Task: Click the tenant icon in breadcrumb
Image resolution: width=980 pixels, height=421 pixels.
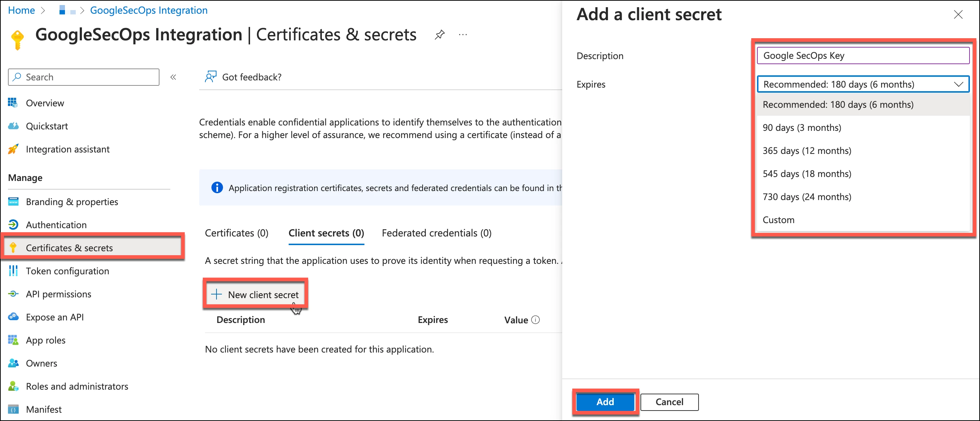Action: (67, 10)
